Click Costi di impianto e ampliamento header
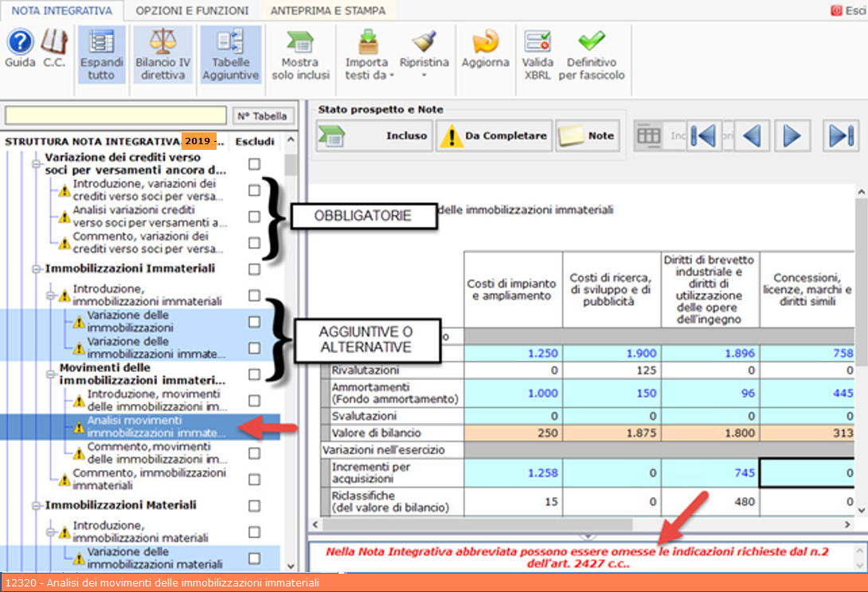The image size is (868, 592). 513,290
